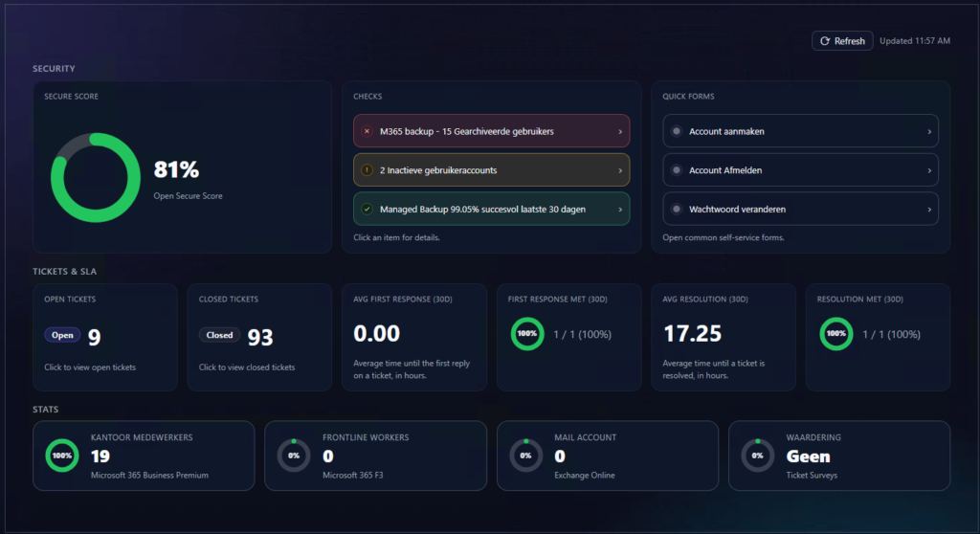Click the Waardering 0% ring icon
The width and height of the screenshot is (980, 534).
click(758, 456)
